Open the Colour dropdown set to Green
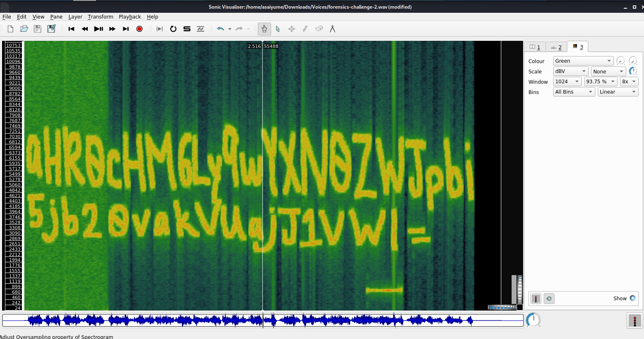This screenshot has height=339, width=644. pyautogui.click(x=583, y=61)
